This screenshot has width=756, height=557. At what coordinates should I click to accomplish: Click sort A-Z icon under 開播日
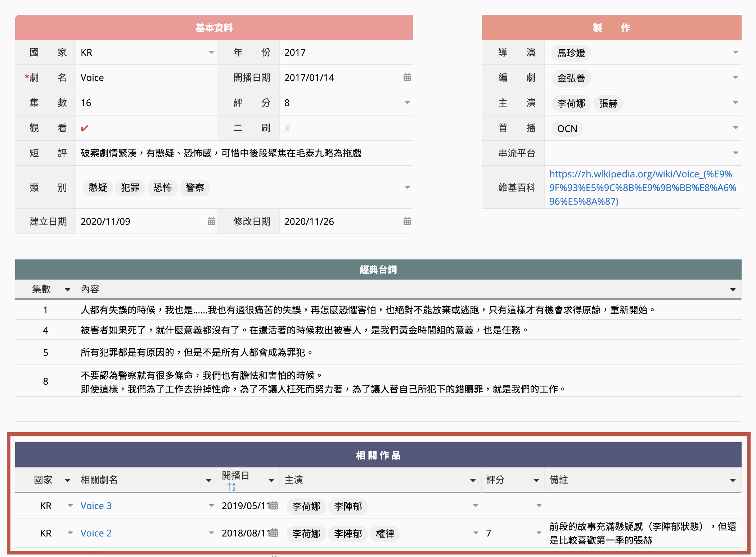(x=231, y=487)
